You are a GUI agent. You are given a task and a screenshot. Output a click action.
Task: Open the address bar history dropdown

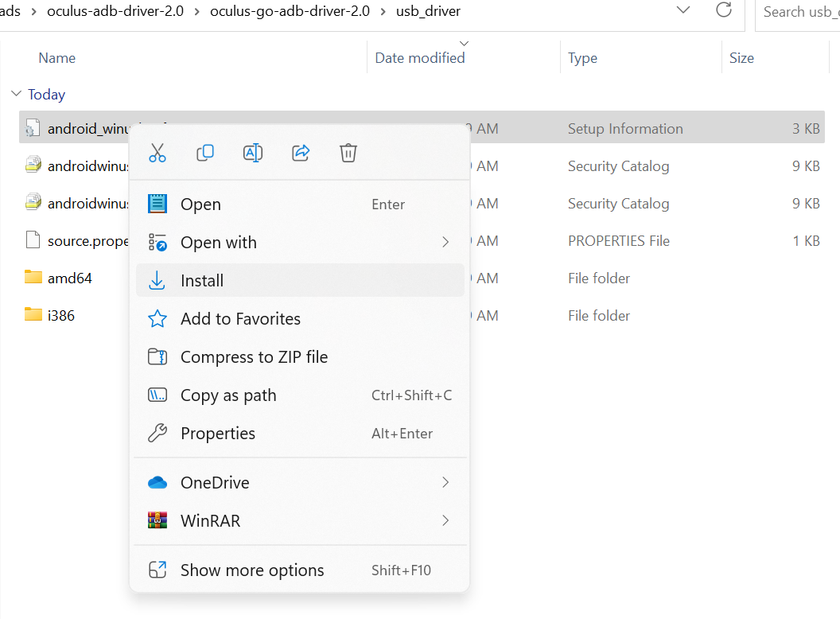682,10
